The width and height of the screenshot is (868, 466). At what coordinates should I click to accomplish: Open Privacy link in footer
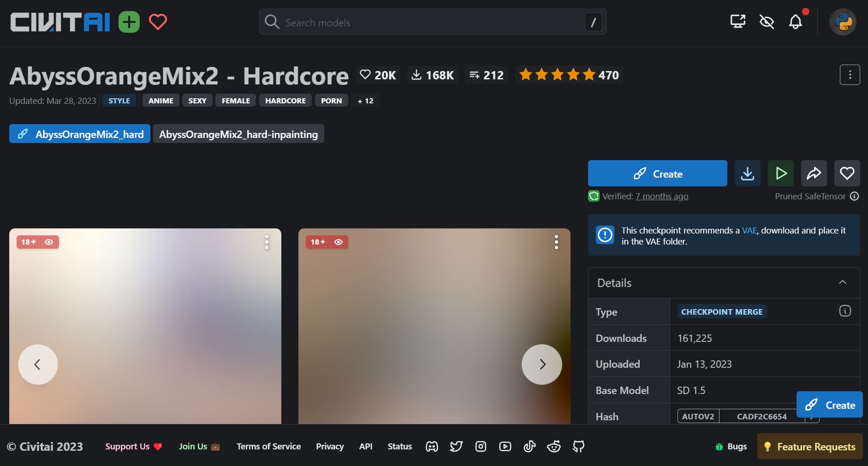click(x=330, y=446)
